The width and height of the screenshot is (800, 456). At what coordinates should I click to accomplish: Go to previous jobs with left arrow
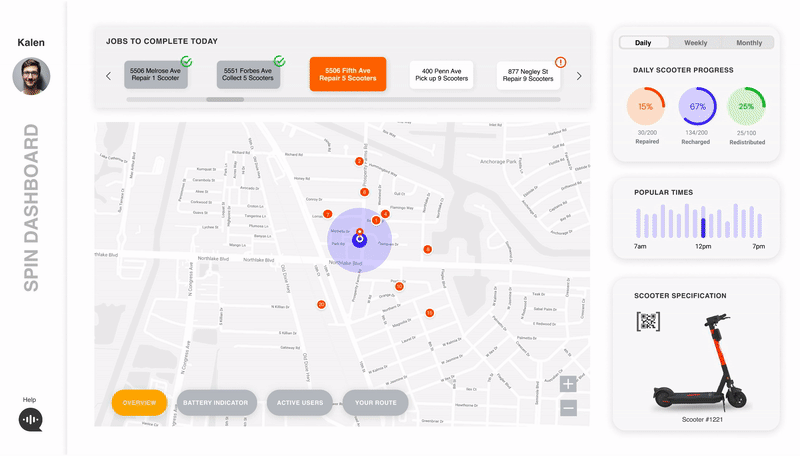coord(108,76)
